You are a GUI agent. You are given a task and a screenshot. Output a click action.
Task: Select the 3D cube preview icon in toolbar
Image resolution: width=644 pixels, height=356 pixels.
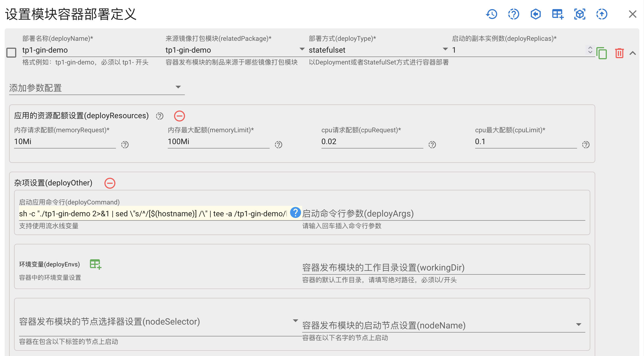(579, 14)
